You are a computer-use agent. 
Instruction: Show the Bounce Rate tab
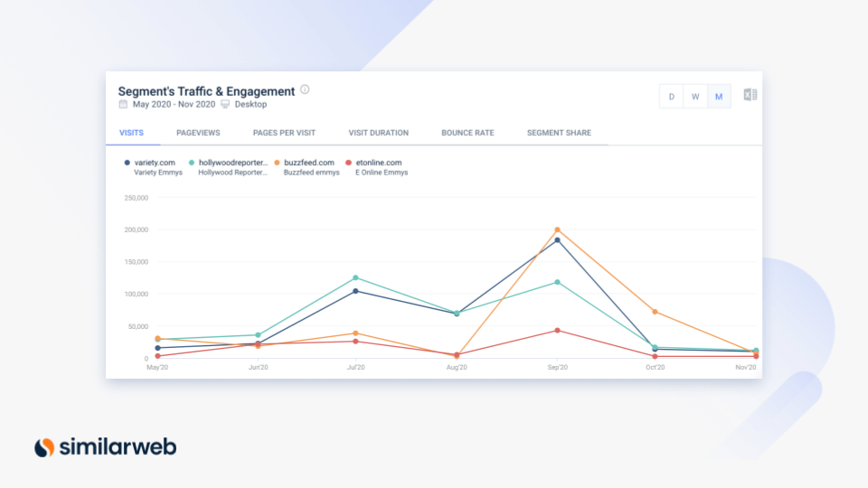(x=467, y=133)
